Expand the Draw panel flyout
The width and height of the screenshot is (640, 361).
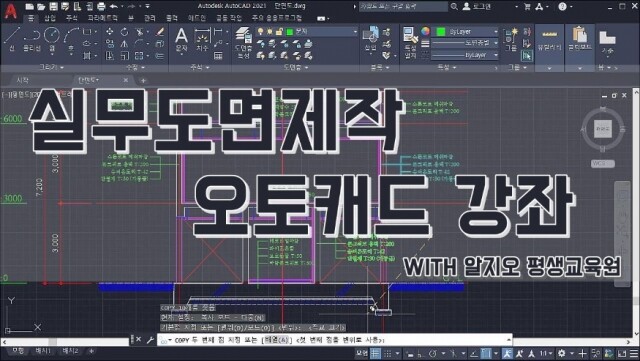tap(51, 67)
